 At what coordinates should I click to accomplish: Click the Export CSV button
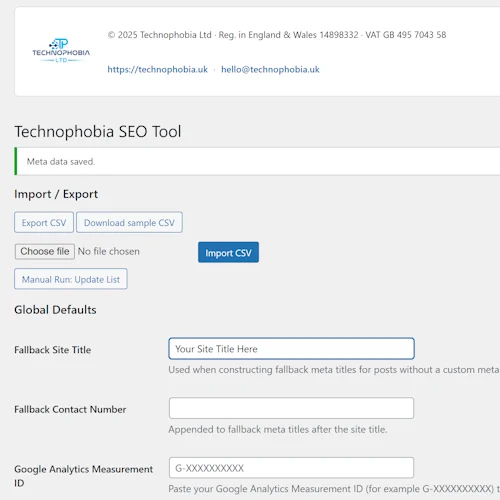[x=44, y=222]
